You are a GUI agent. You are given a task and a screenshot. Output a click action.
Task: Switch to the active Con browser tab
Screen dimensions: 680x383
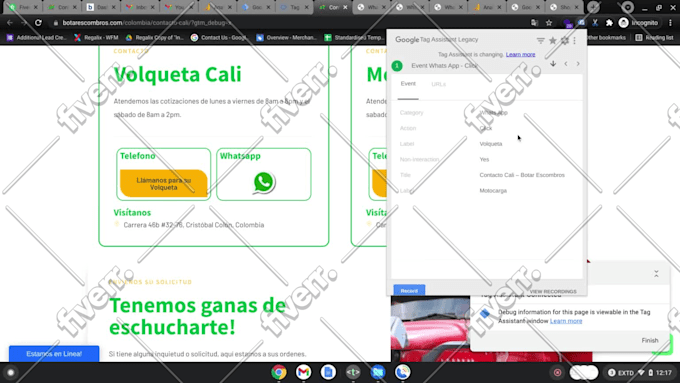[333, 7]
